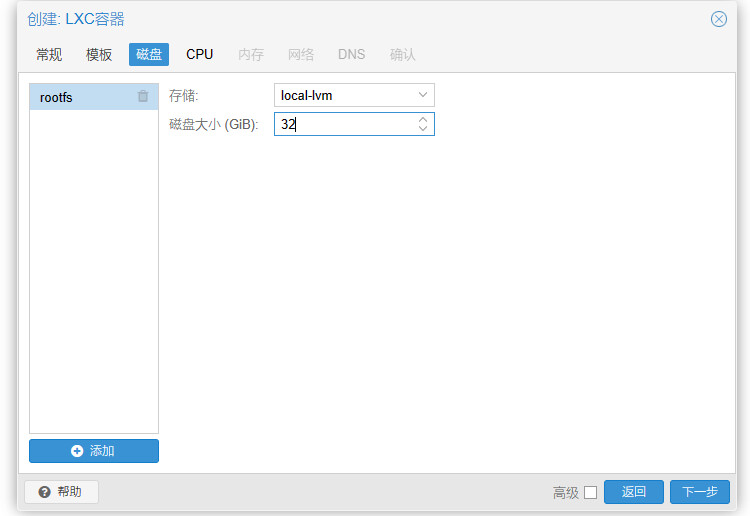Enable the 高级 advanced checkbox
The width and height of the screenshot is (750, 516).
tap(591, 492)
